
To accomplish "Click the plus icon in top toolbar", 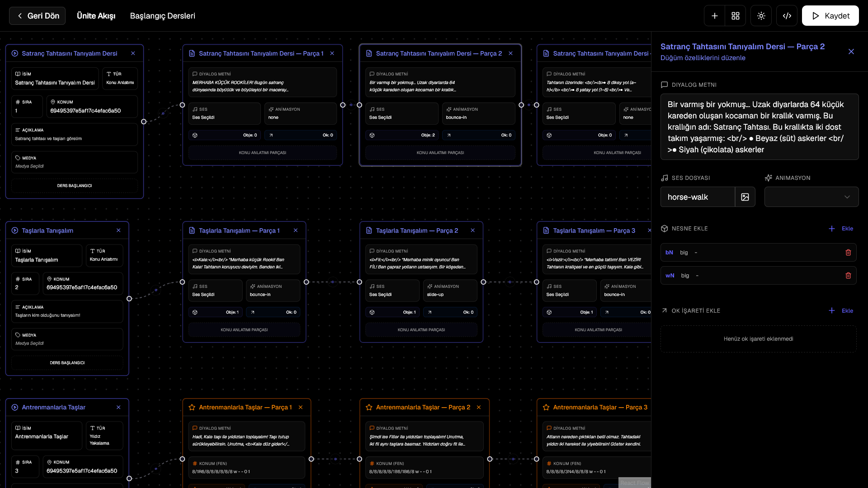I will (714, 16).
